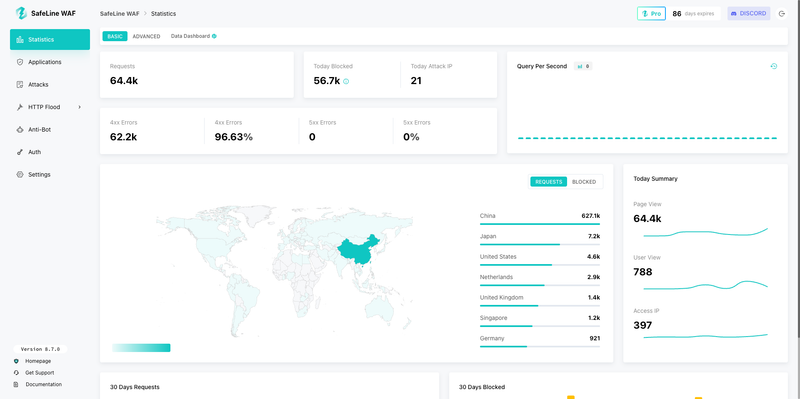
Task: Click the map color gradient legend
Action: tap(141, 348)
